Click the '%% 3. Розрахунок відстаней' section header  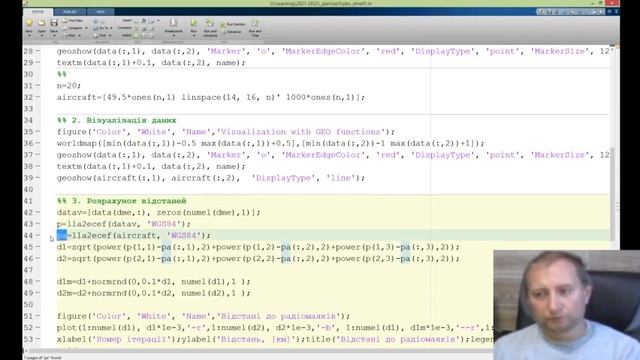(x=122, y=201)
